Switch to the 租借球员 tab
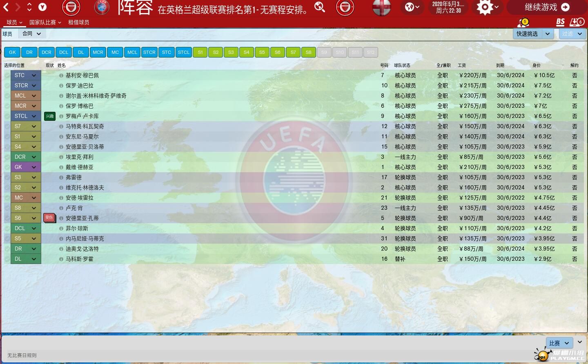 78,22
